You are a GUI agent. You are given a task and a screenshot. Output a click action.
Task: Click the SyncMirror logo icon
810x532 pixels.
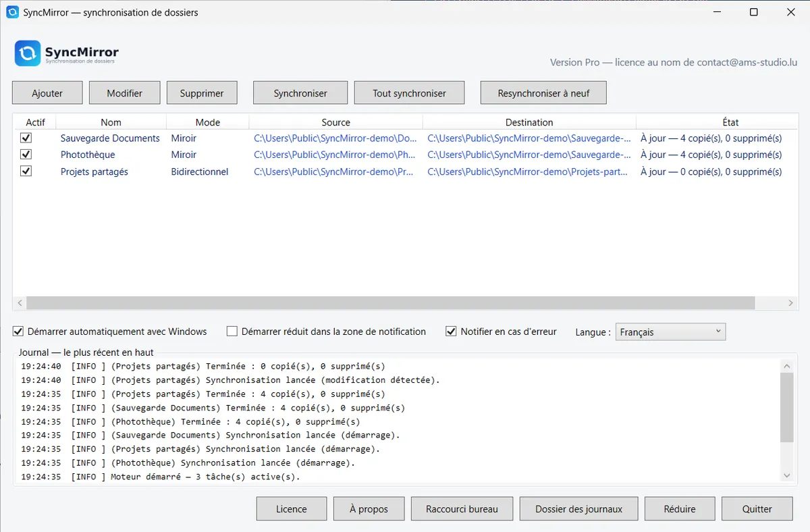point(28,53)
